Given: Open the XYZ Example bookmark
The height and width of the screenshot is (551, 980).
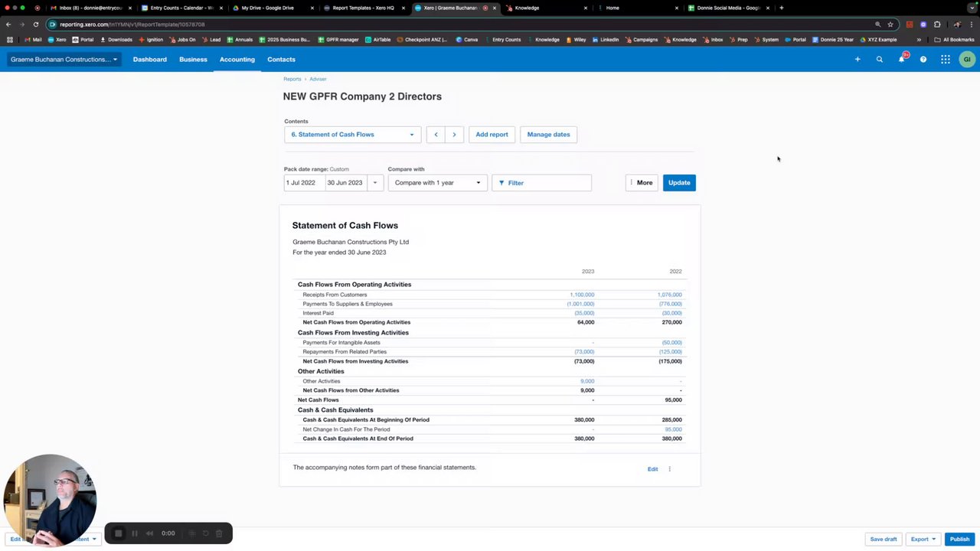Looking at the screenshot, I should tap(878, 40).
